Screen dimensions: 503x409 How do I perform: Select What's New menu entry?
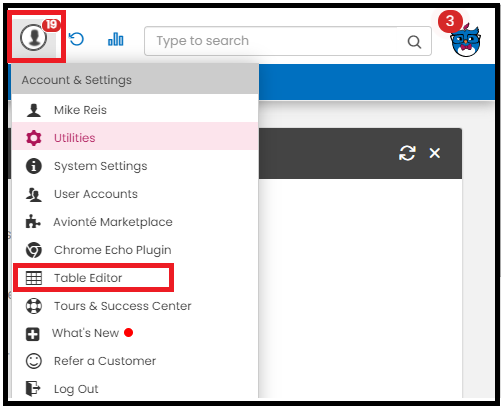[x=135, y=333]
